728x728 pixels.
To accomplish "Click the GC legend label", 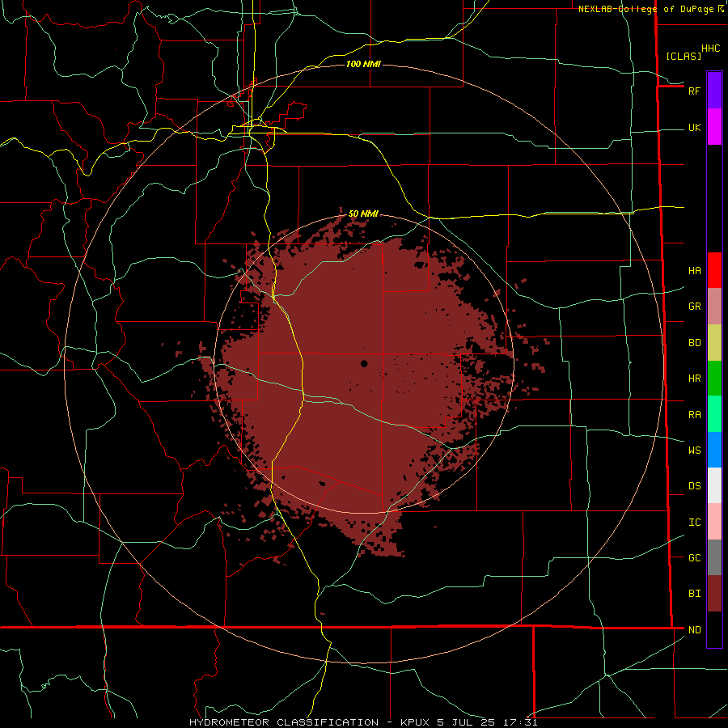I will click(x=694, y=558).
